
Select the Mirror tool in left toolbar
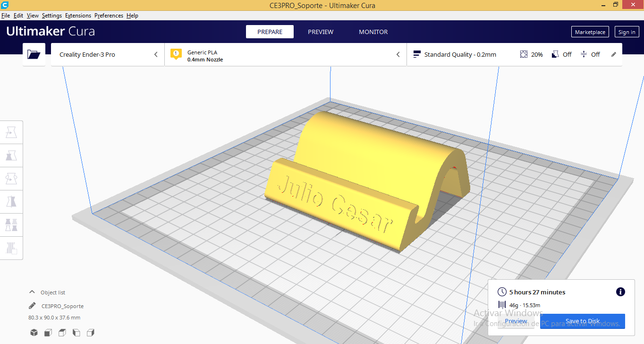pos(11,202)
